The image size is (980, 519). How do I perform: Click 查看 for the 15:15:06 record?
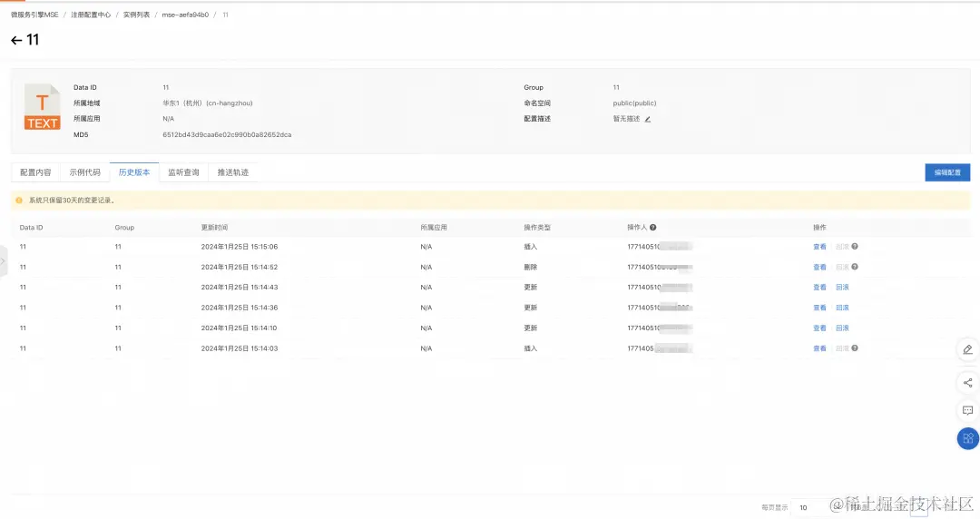[x=819, y=247]
